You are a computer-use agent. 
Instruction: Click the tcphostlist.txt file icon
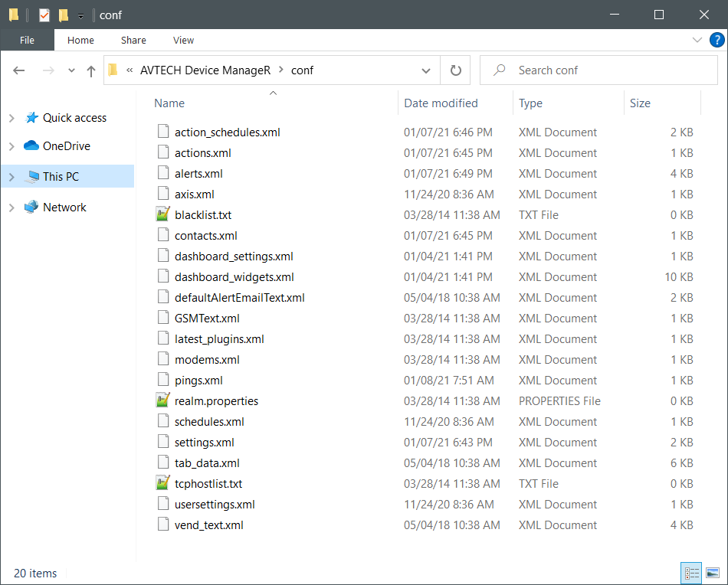(162, 484)
